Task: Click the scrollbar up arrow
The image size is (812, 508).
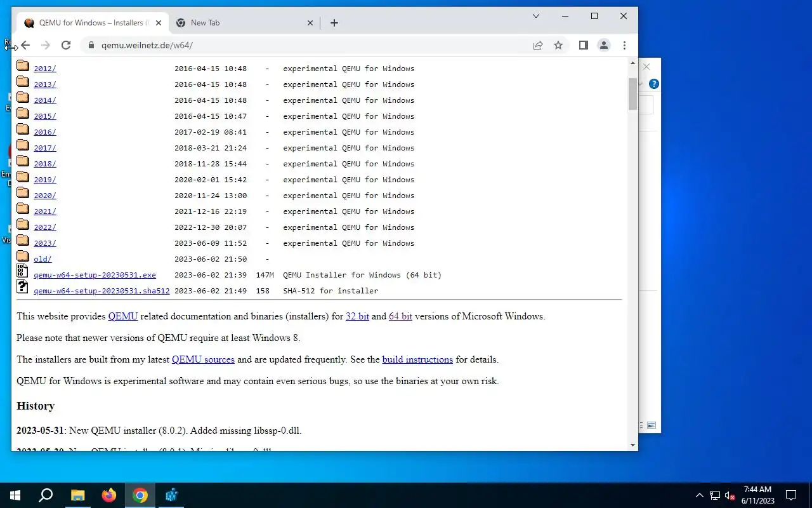Action: pyautogui.click(x=632, y=63)
